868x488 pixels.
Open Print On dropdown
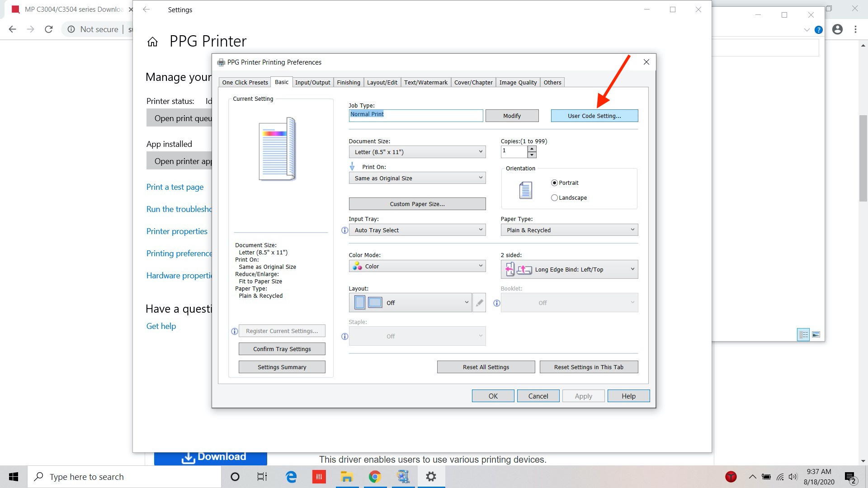tap(417, 178)
